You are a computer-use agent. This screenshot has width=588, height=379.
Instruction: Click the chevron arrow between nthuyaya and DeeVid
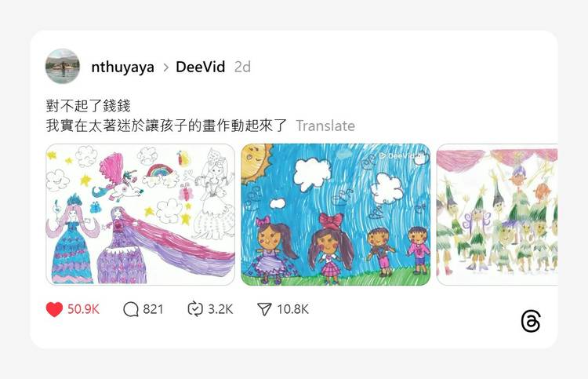[165, 67]
